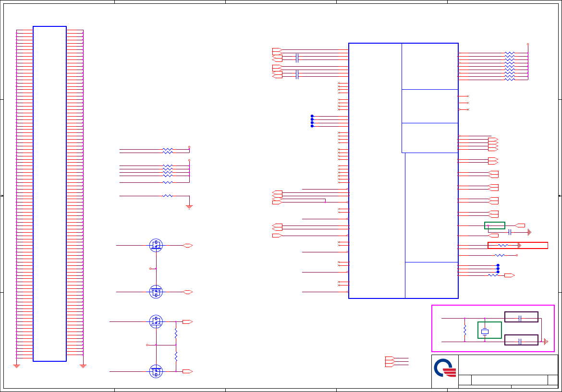Click ground symbol under connector's right pin column
The height and width of the screenshot is (392, 562).
click(83, 366)
